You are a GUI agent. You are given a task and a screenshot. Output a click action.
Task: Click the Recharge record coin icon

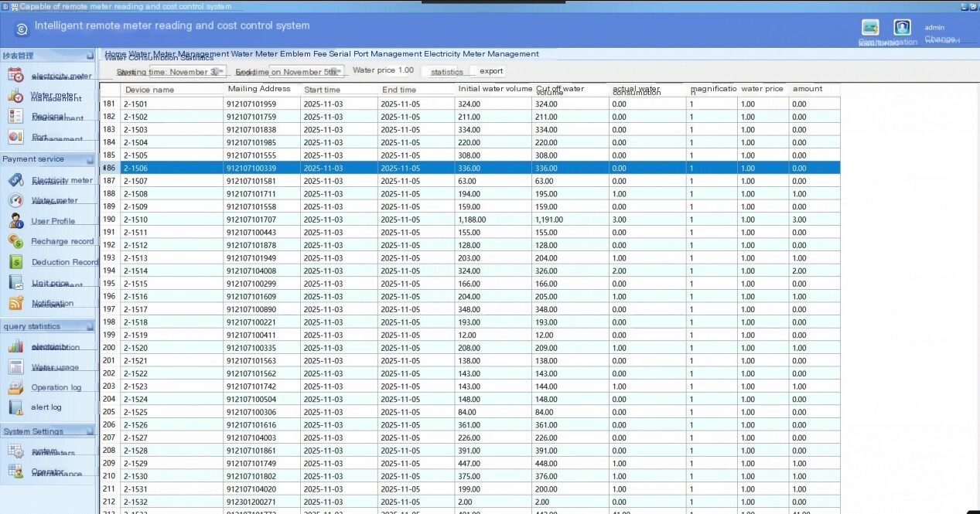(15, 241)
